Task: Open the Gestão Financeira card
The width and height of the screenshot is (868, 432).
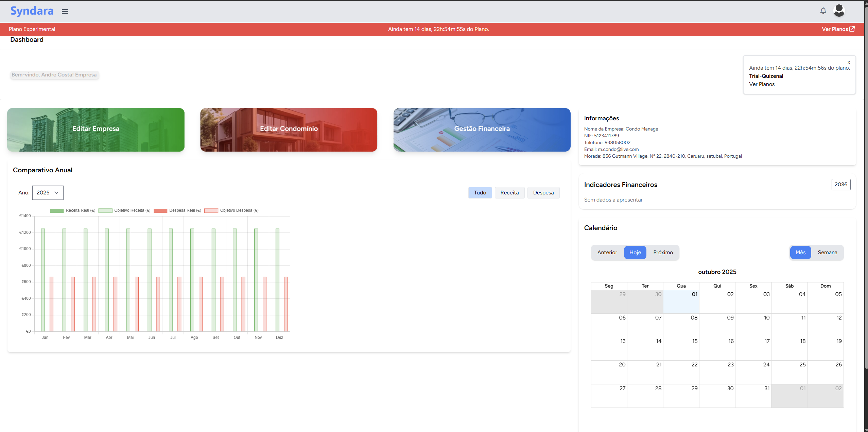Action: click(482, 129)
